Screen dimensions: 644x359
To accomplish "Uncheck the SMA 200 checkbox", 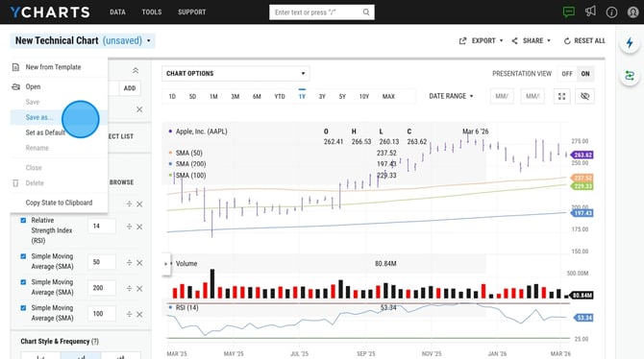I will (x=23, y=282).
